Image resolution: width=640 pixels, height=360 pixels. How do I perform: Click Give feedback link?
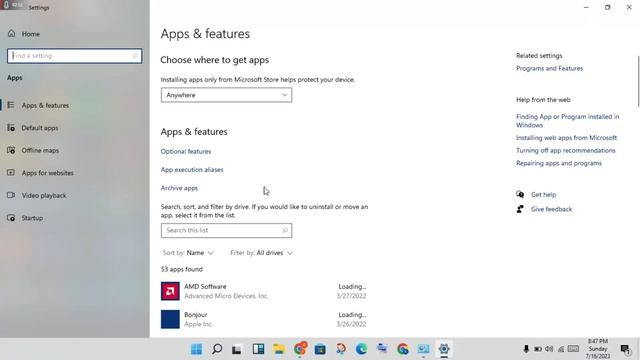pos(551,209)
